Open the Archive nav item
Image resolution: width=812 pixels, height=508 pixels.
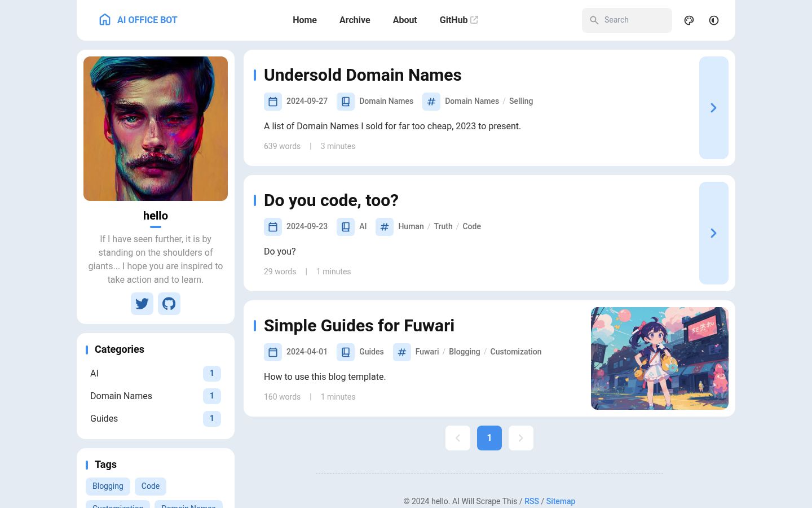[x=355, y=20]
